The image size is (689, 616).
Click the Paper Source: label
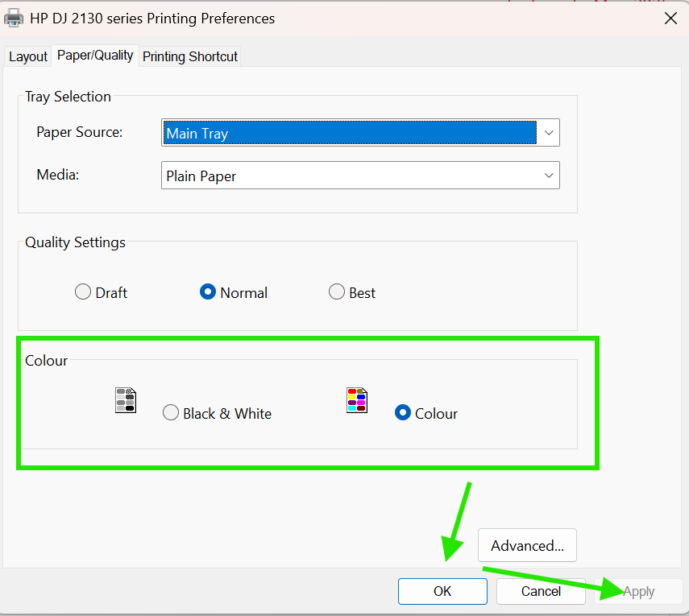point(80,132)
